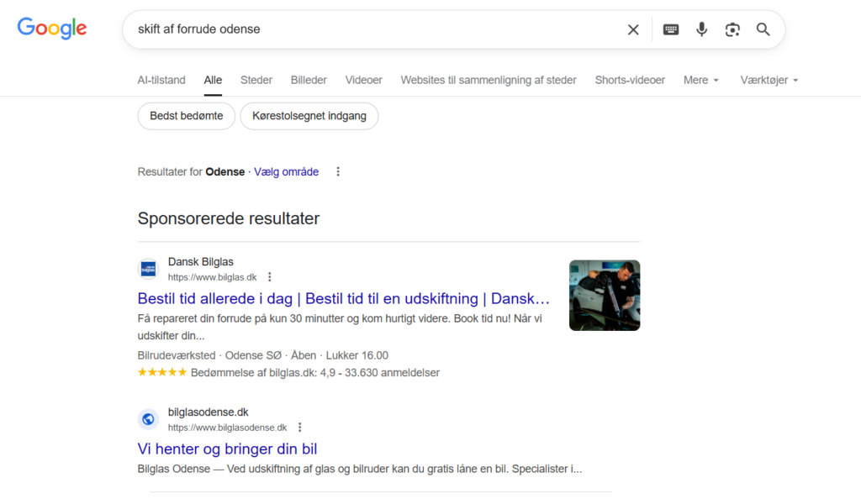Click the star rating of bilglas.dk
Viewport: 861px width, 504px height.
pos(162,372)
